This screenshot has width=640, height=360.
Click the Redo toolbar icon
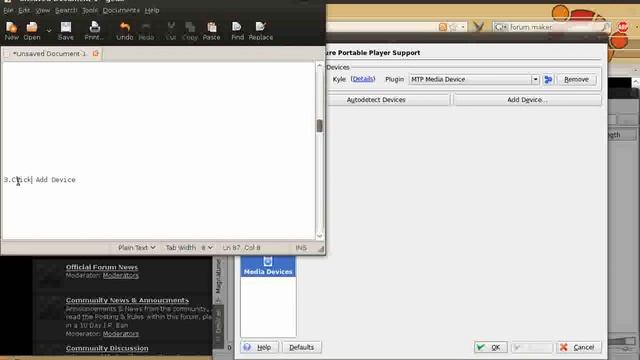coord(146,31)
